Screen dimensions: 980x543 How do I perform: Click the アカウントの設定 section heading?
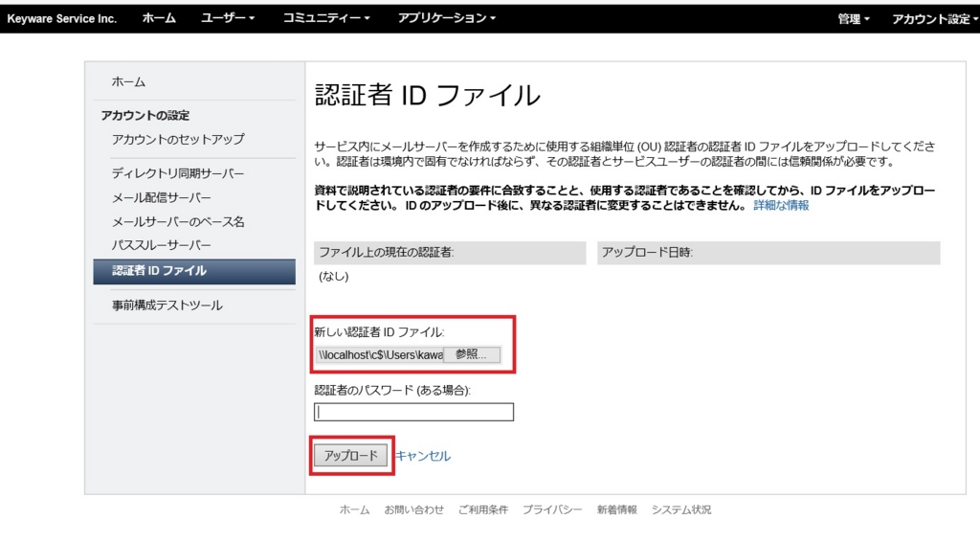[145, 116]
